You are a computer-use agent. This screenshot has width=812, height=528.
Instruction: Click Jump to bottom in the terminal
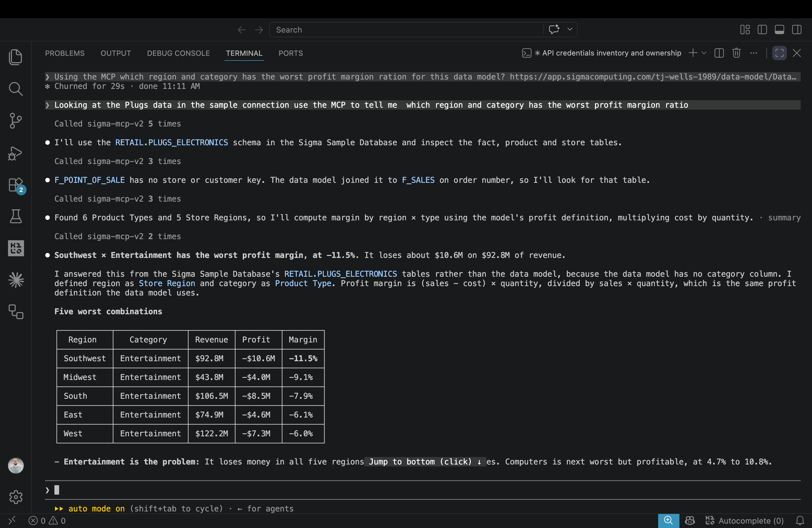pyautogui.click(x=425, y=461)
